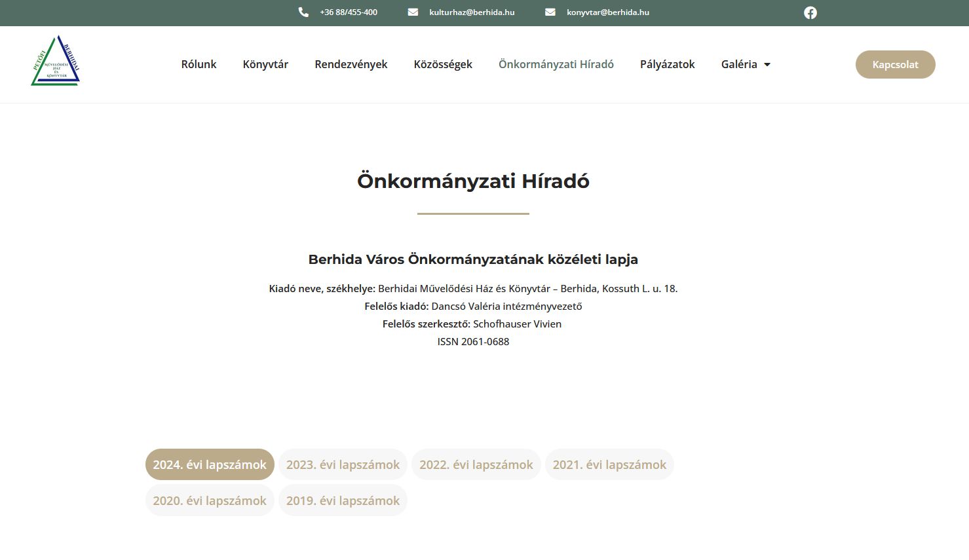The width and height of the screenshot is (969, 560).
Task: Open the 2021. évi lapszámok tab
Action: click(x=609, y=464)
